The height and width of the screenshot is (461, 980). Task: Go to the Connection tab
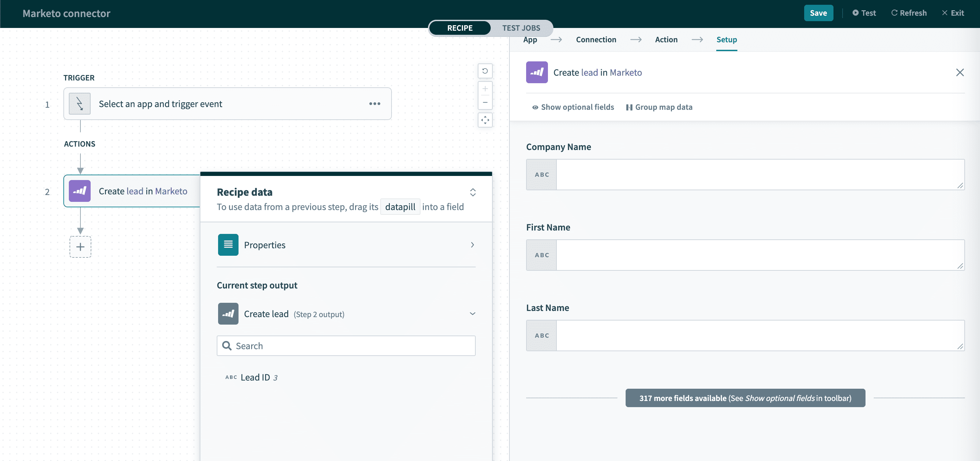596,40
